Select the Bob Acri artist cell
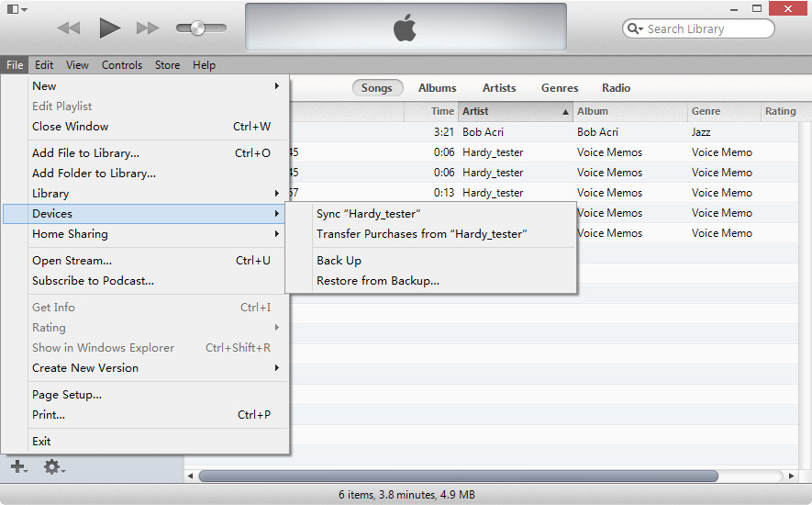812x505 pixels. pyautogui.click(x=483, y=131)
